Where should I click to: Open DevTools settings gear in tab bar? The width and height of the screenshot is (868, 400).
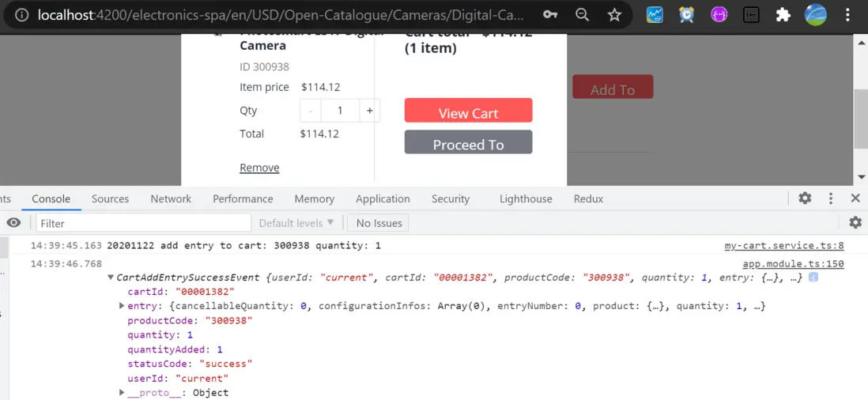[805, 198]
